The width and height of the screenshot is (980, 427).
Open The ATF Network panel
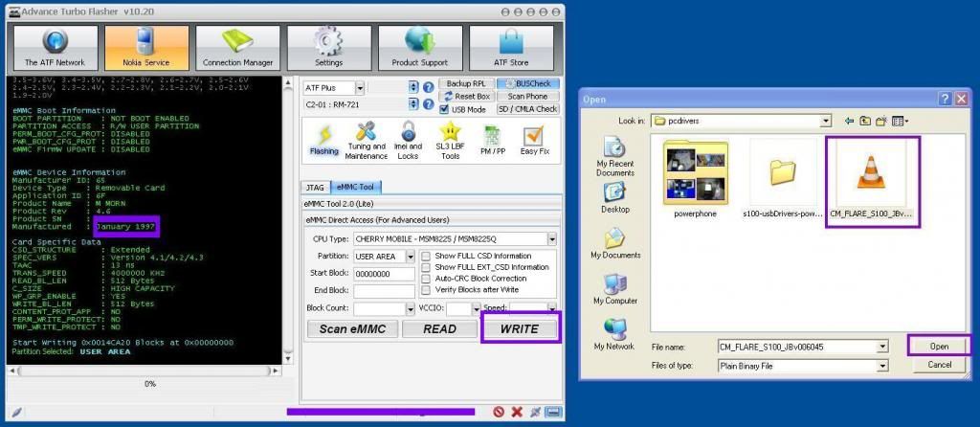54,48
